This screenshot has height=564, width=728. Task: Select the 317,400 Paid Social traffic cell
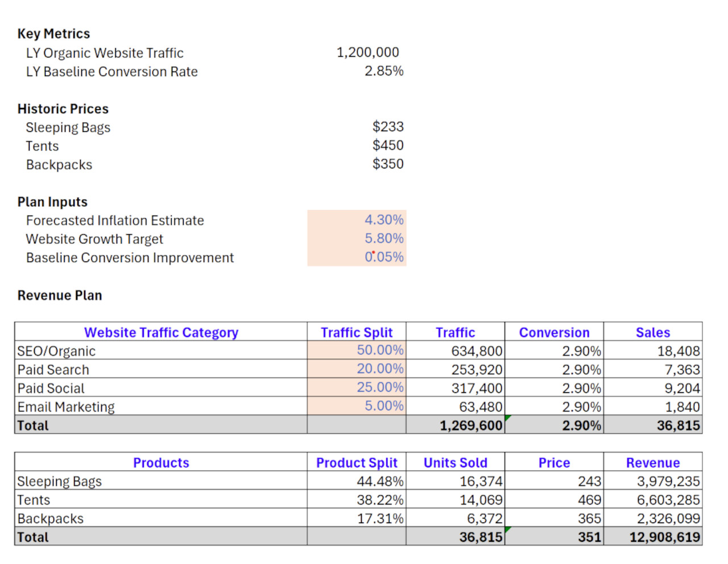pyautogui.click(x=456, y=388)
